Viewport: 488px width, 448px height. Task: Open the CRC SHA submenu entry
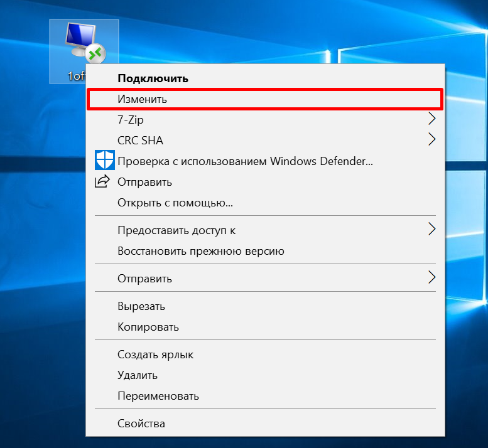click(265, 141)
